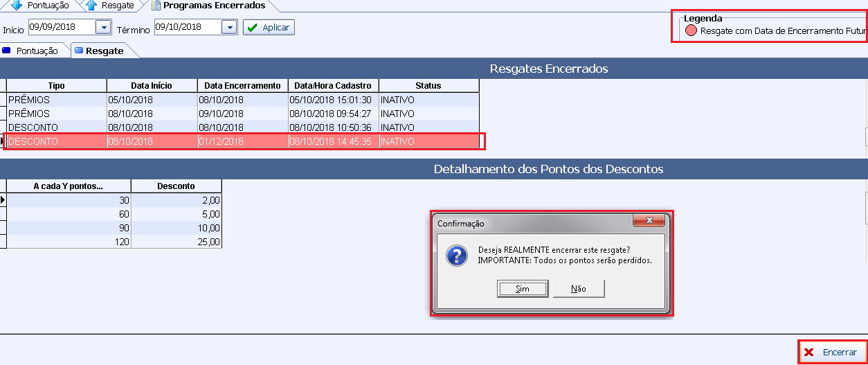Click the blue up-arrow Resgate icon

[91, 5]
